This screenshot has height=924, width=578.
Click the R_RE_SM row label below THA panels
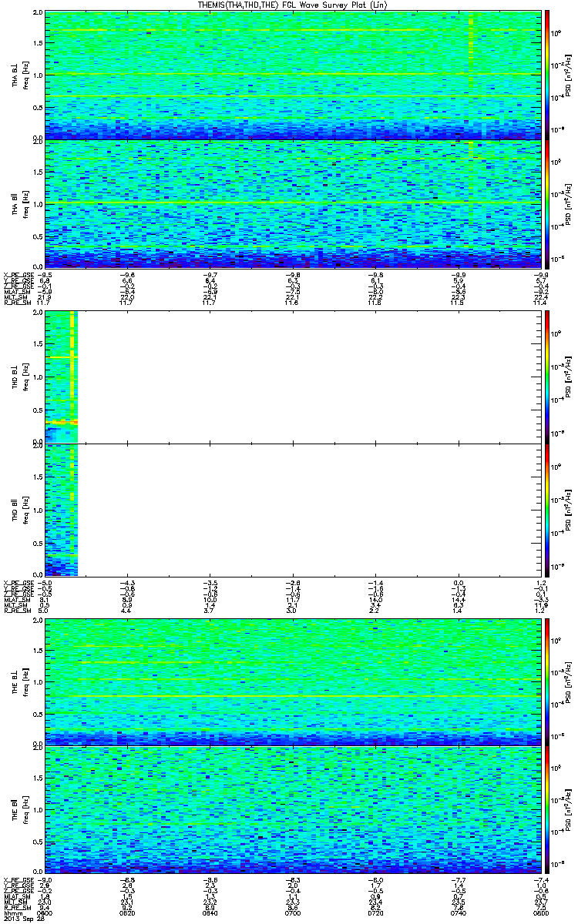17,304
